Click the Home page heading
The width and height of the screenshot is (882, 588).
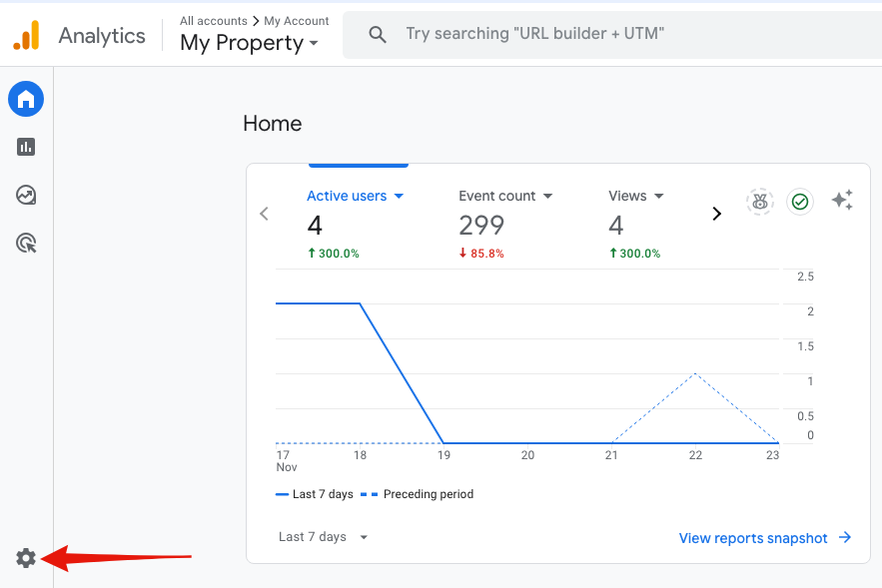click(273, 123)
